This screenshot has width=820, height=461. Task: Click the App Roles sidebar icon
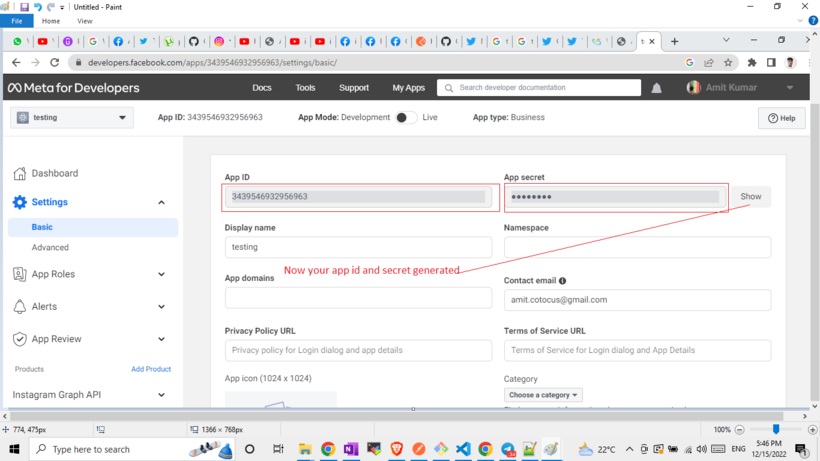click(x=20, y=274)
